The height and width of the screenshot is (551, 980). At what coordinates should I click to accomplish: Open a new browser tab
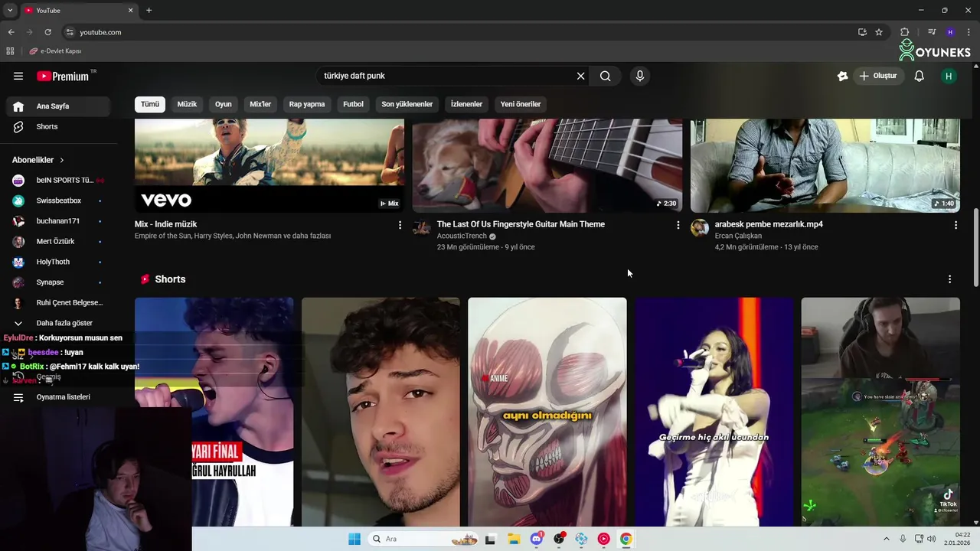pos(149,11)
